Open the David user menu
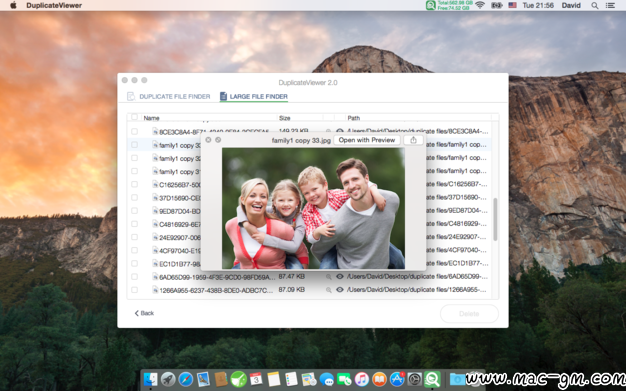Viewport: 626px width, 391px height. coord(571,5)
